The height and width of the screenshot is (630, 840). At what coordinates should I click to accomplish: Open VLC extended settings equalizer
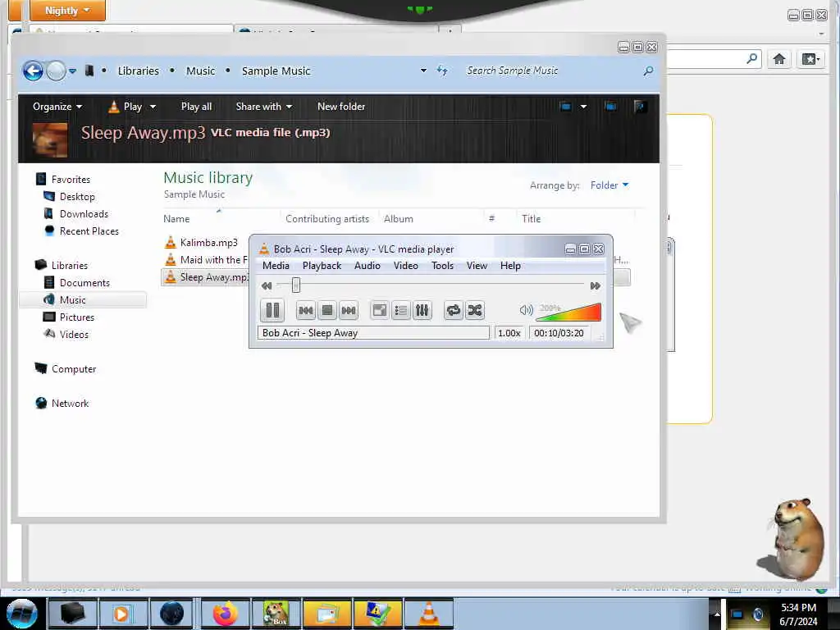coord(422,310)
